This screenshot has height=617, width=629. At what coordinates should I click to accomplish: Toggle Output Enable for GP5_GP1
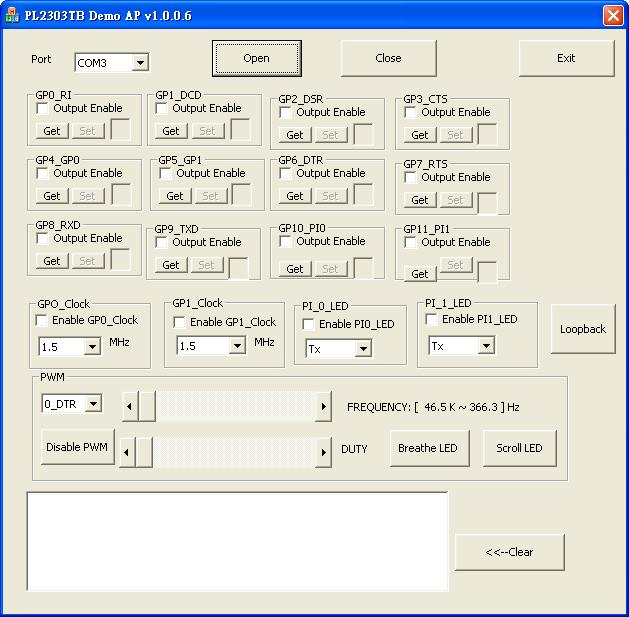point(165,173)
